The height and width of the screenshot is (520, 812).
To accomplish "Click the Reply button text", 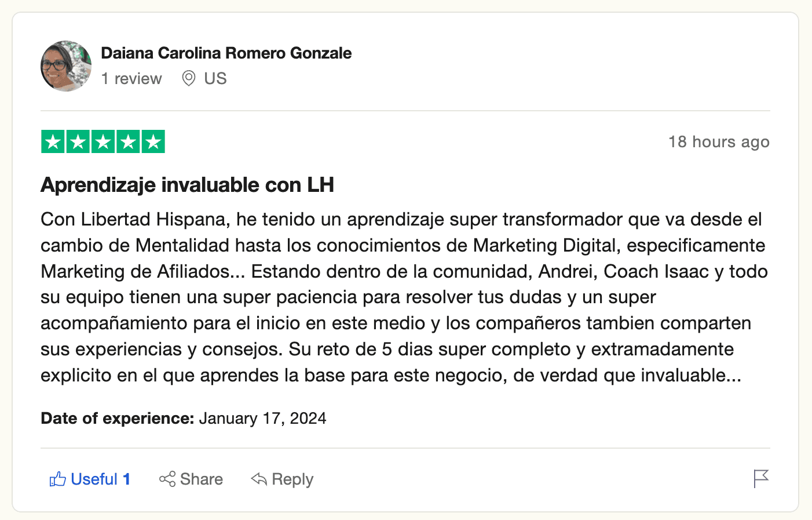I will [292, 479].
